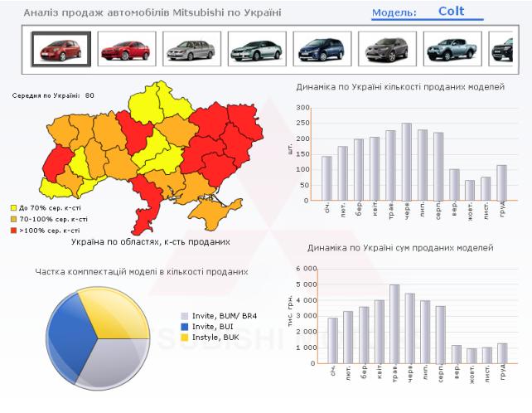Click the 'Україна по областях, к-сть проданих' caption
This screenshot has width=532, height=413.
point(151,242)
